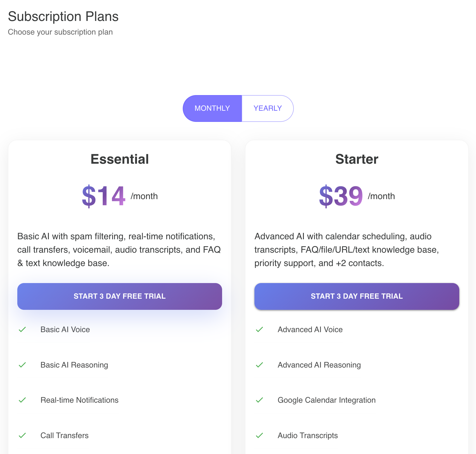Click the checkmark beside Advanced AI Reasoning
Screen dimensions: 476x454
click(x=259, y=365)
